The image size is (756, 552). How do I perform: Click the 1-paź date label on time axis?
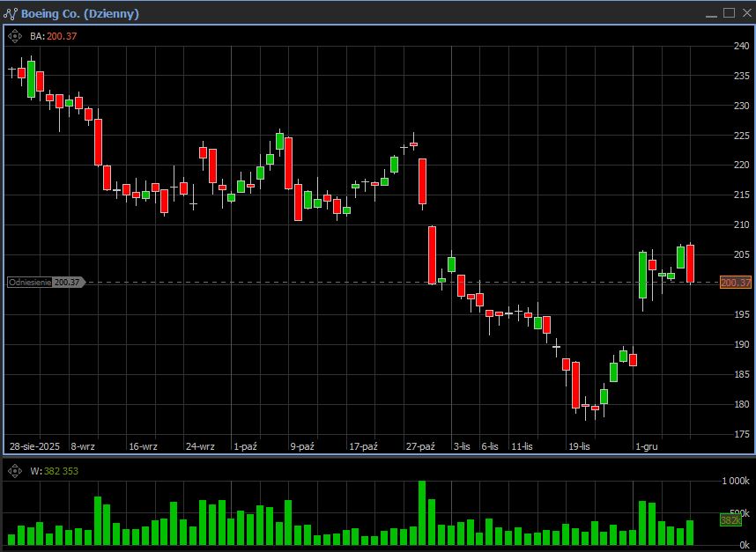tap(245, 446)
